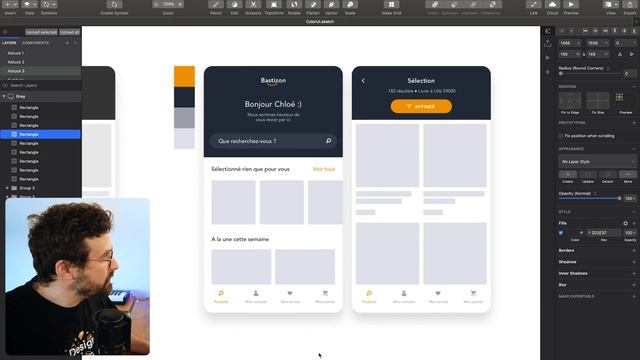Select the Scissors tool
Image resolution: width=640 pixels, height=360 pixels.
[x=253, y=5]
